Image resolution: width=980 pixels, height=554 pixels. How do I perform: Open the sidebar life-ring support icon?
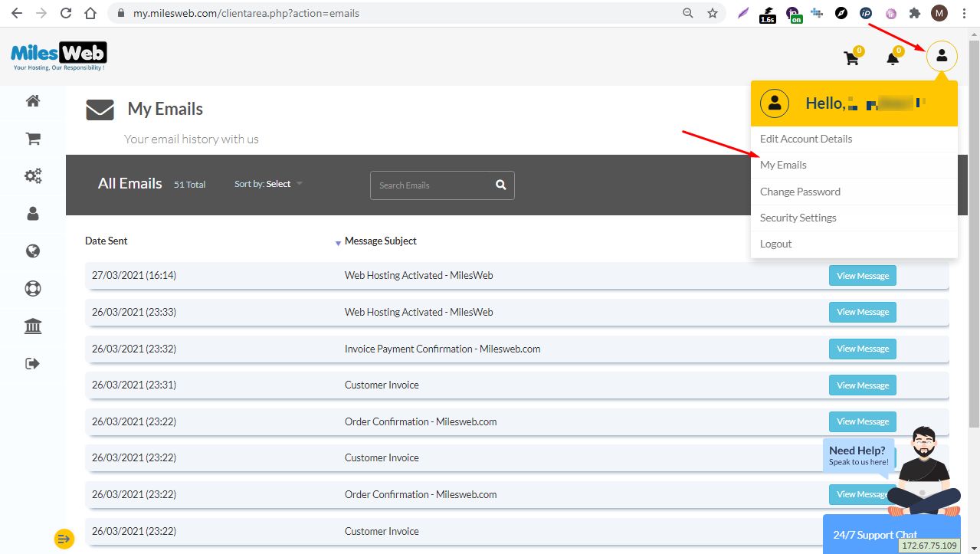(x=33, y=289)
